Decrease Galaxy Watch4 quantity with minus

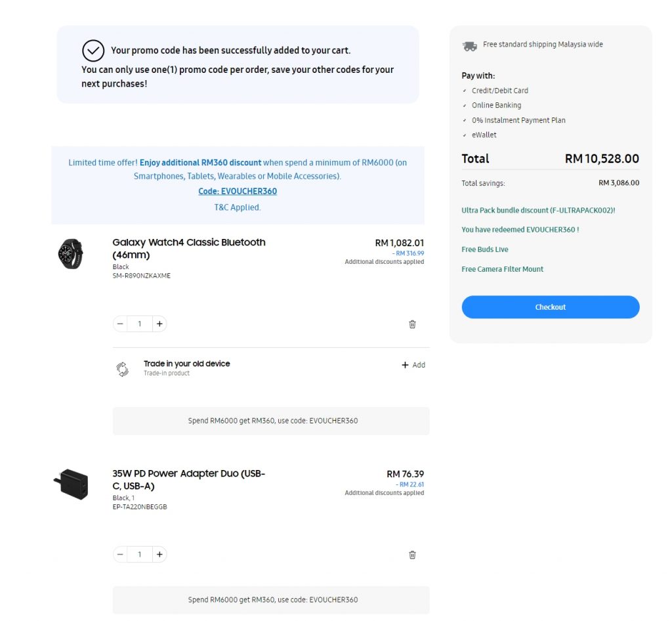[120, 324]
